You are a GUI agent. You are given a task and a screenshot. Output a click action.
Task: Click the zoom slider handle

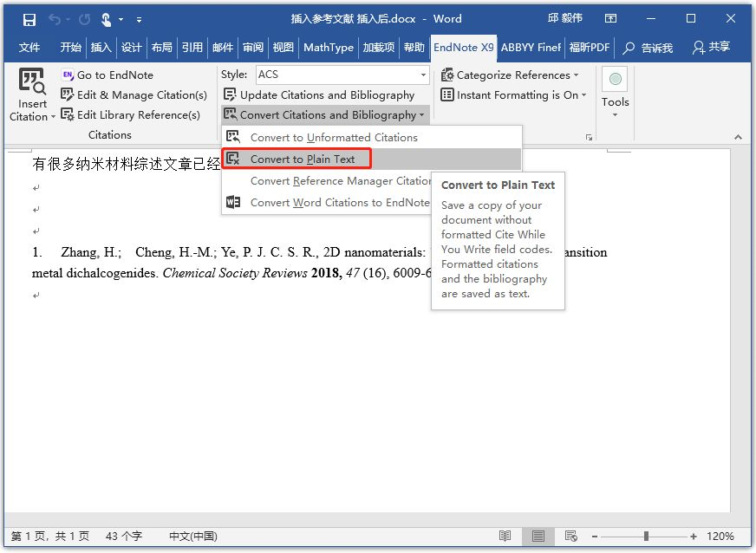(646, 537)
